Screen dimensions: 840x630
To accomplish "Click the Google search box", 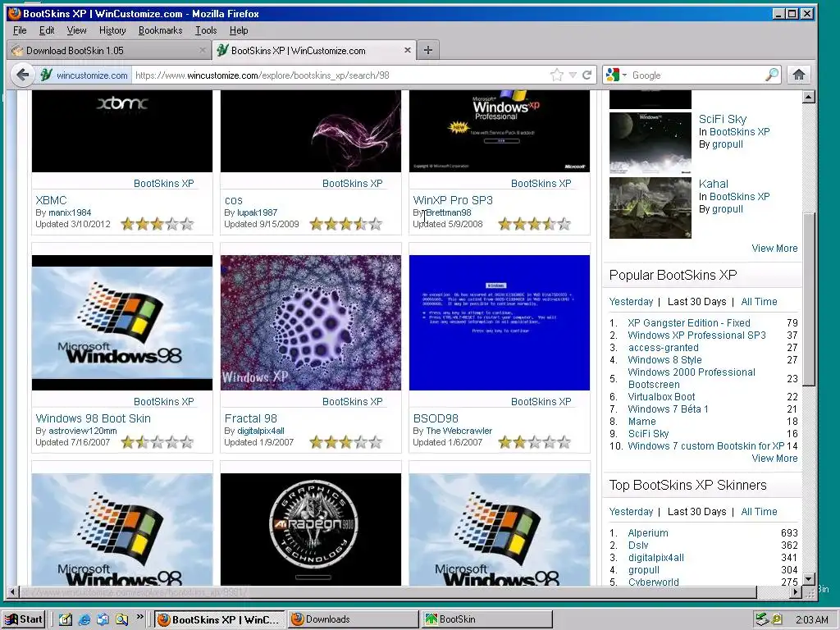I will coord(697,75).
